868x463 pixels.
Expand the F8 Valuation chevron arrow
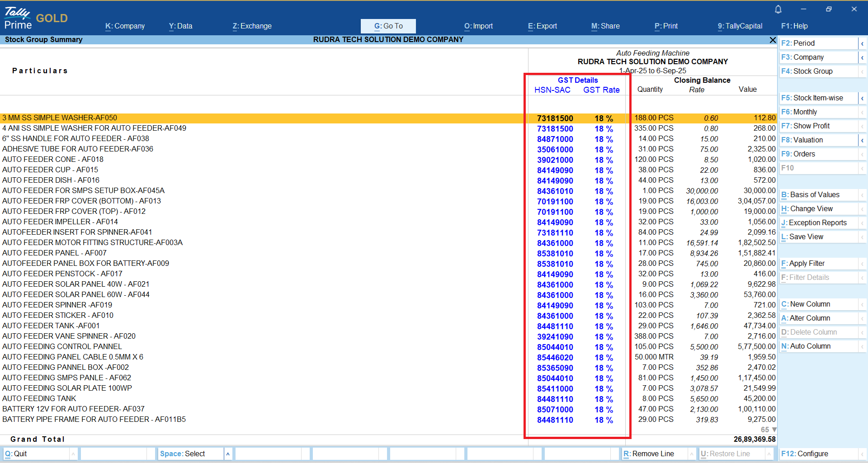tap(862, 140)
